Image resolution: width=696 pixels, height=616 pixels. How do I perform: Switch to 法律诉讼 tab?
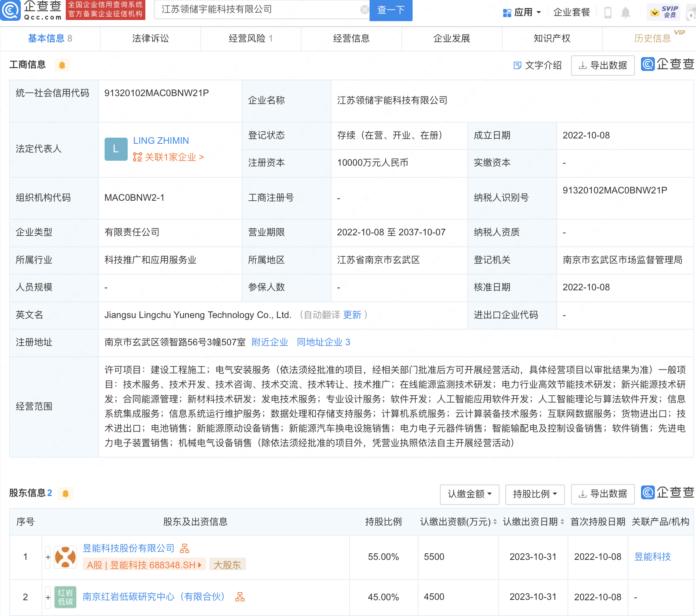(x=150, y=38)
